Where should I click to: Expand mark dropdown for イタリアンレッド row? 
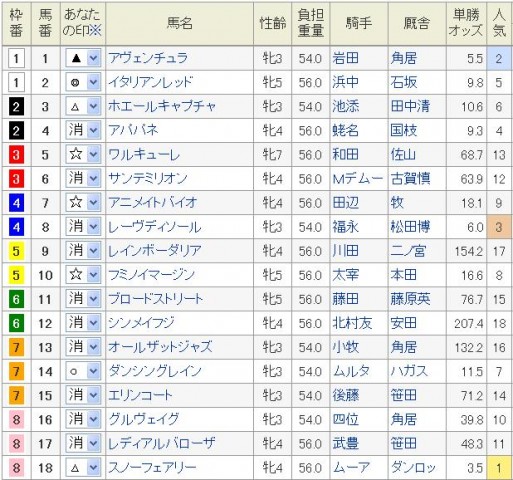coord(83,83)
